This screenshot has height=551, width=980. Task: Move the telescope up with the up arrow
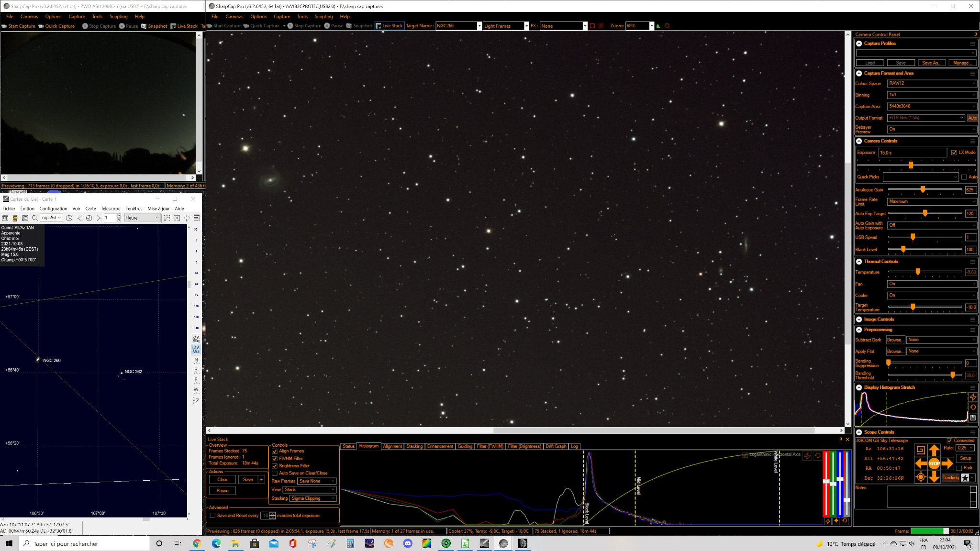pos(934,450)
